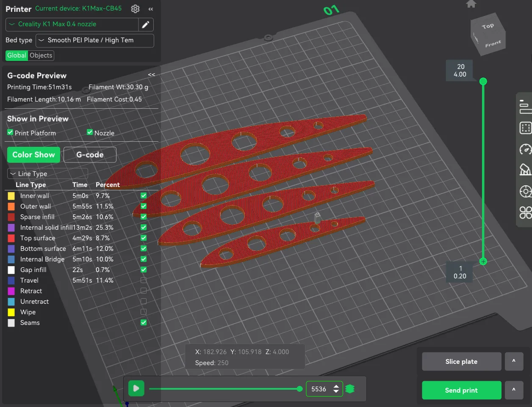532x407 pixels.
Task: Uncheck the Print Platform preview option
Action: 9,132
